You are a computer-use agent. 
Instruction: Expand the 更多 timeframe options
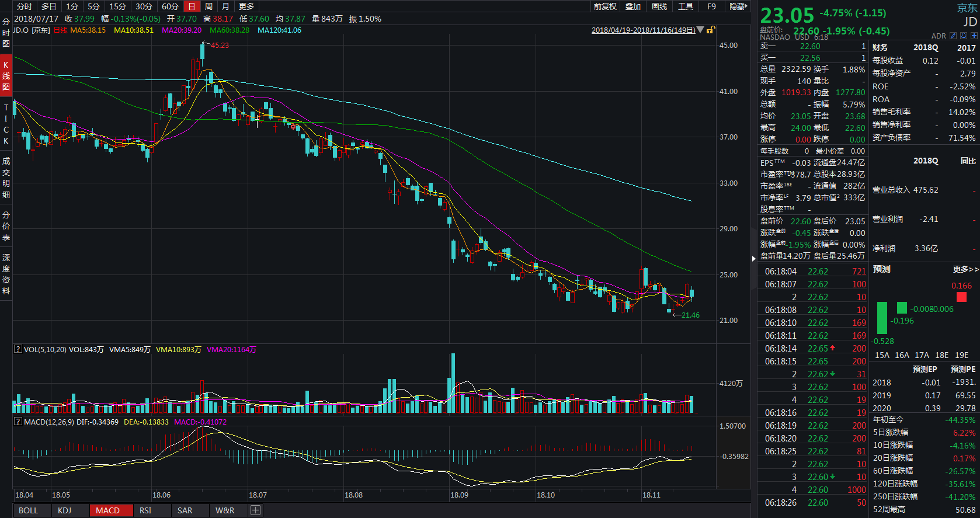coord(246,6)
